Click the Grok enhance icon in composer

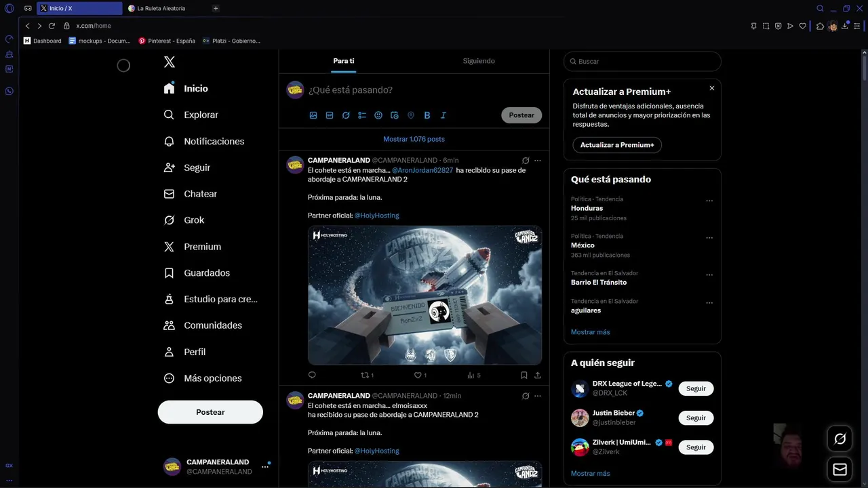pyautogui.click(x=346, y=115)
